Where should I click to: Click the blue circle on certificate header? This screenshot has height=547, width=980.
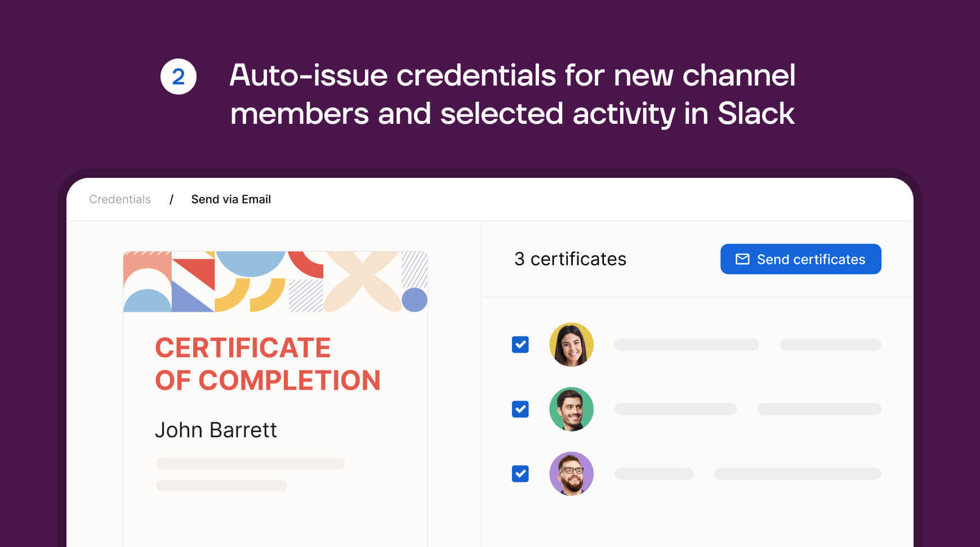coord(415,300)
